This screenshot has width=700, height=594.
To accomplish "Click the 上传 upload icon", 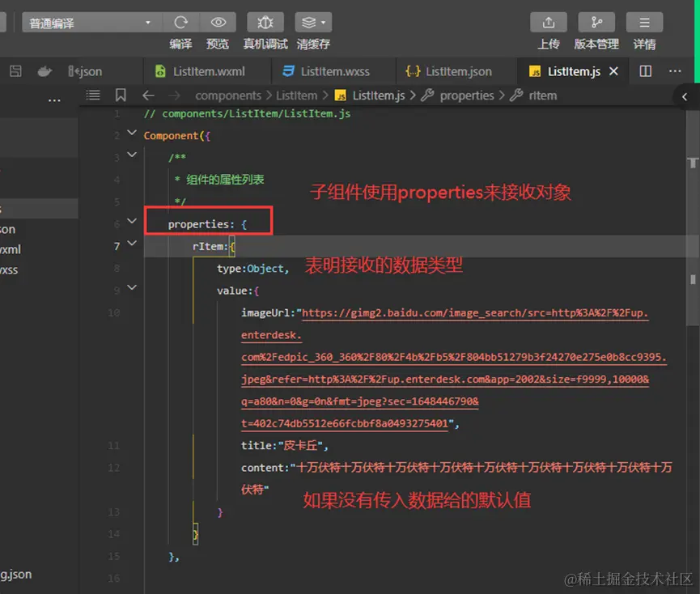I will coord(549,23).
